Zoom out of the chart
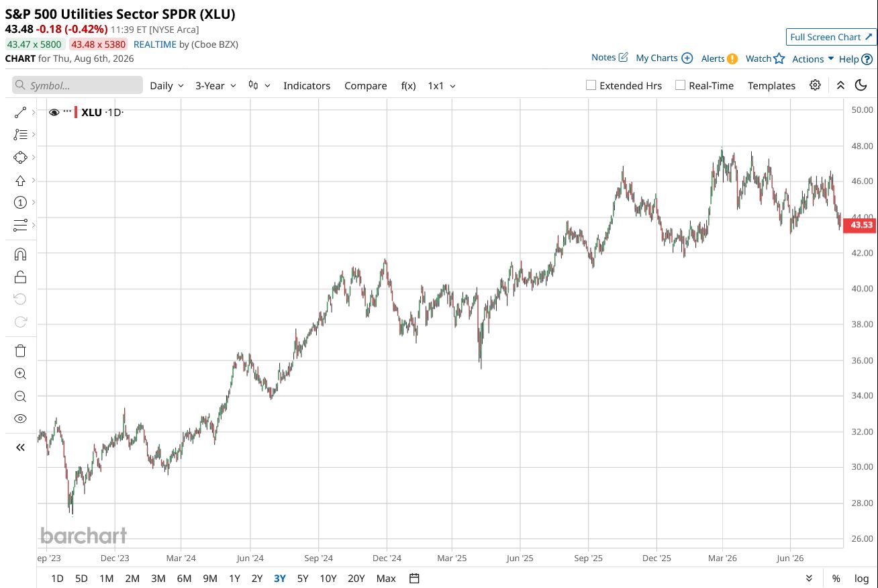 tap(20, 396)
